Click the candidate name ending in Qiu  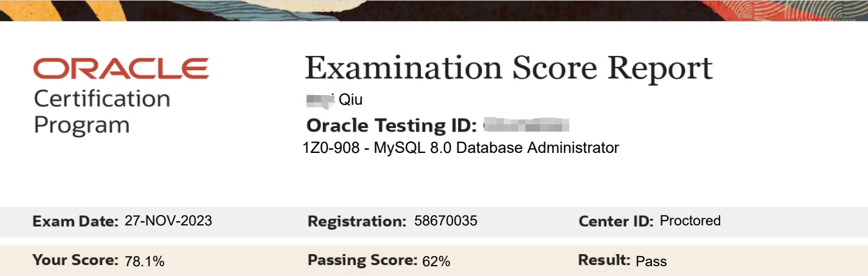click(335, 99)
